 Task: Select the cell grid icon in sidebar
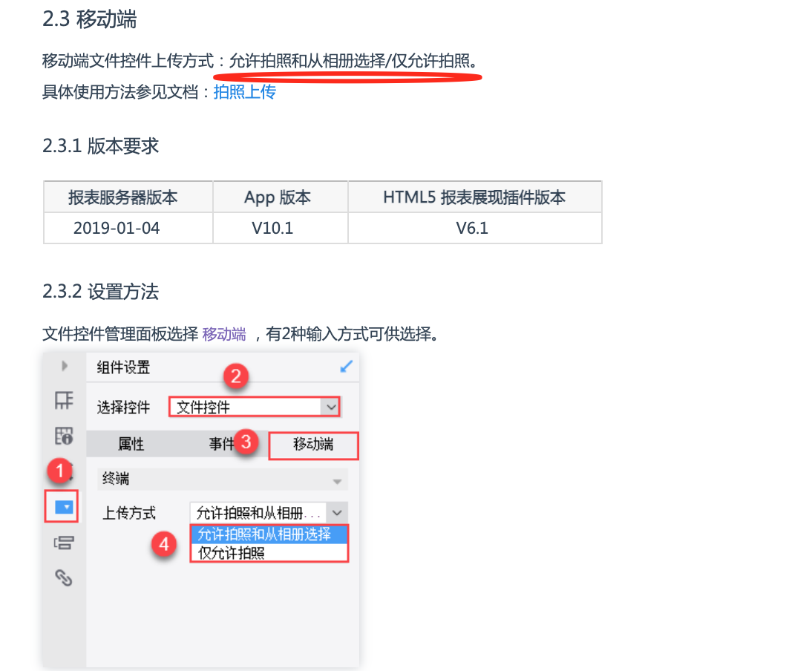pos(65,400)
